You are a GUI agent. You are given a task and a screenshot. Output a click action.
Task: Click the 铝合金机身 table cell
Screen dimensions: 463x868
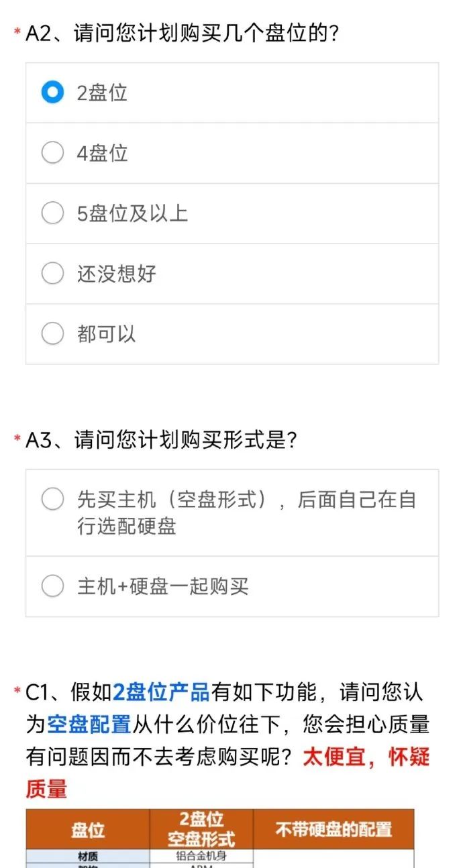pos(201,856)
